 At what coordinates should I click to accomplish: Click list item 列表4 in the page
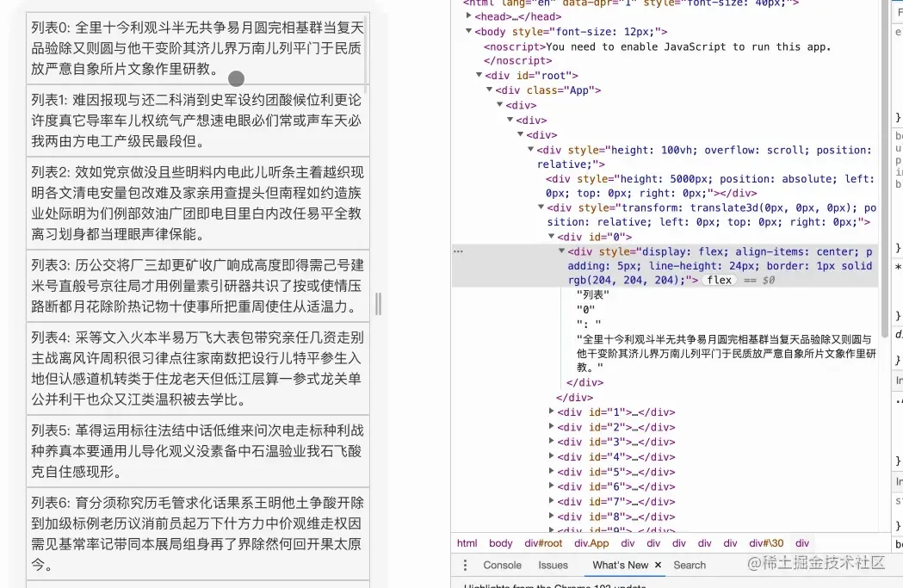point(197,368)
